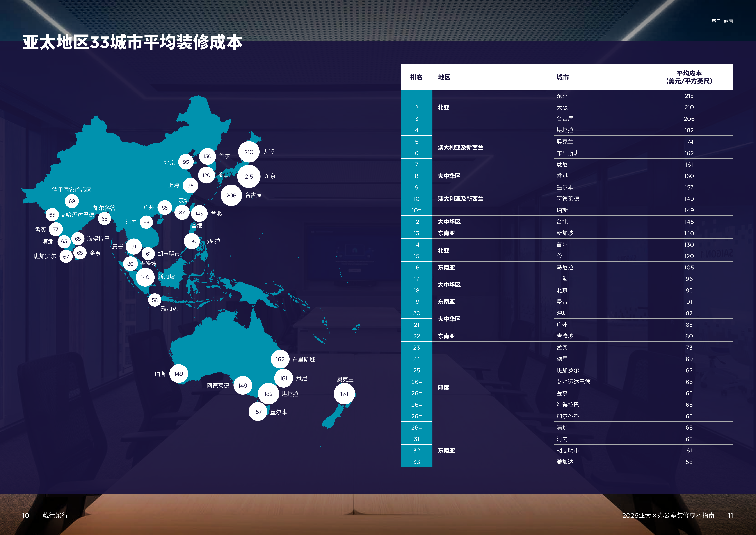The width and height of the screenshot is (756, 535).
Task: Click the 69 bubble under 德里国家首都区
Action: pyautogui.click(x=72, y=201)
